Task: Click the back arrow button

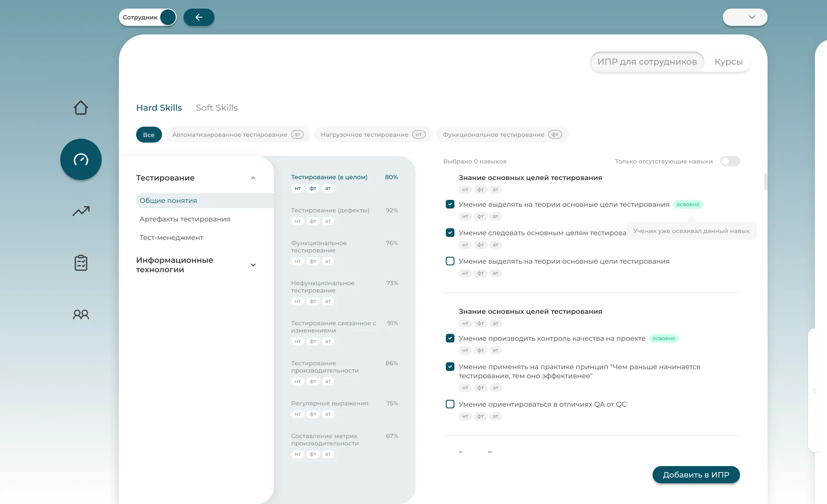Action: click(x=199, y=17)
